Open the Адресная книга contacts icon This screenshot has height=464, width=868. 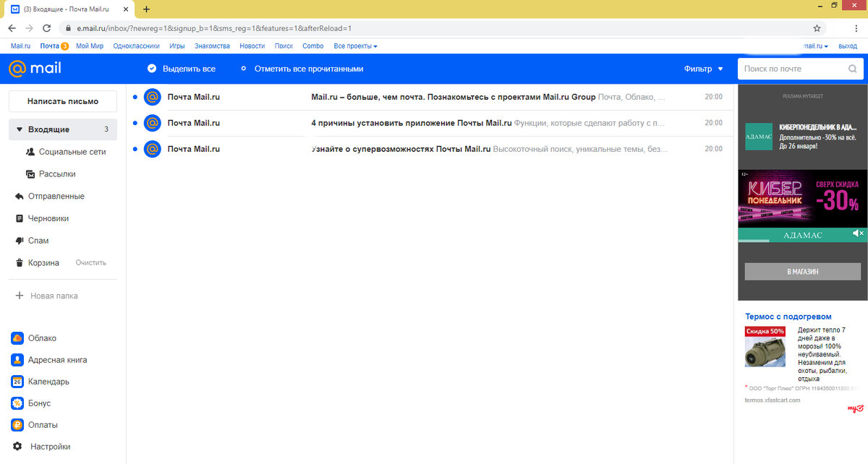(17, 360)
